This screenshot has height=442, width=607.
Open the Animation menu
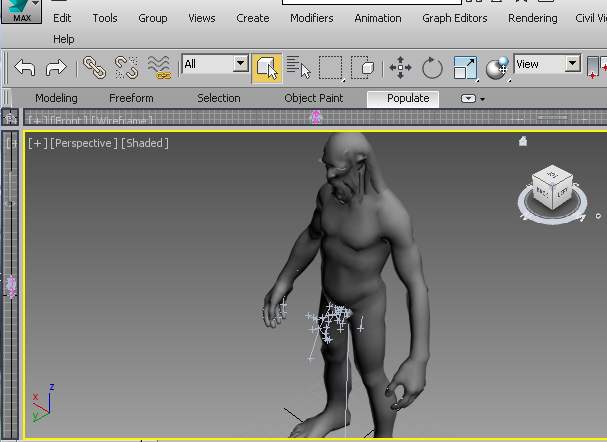click(378, 18)
